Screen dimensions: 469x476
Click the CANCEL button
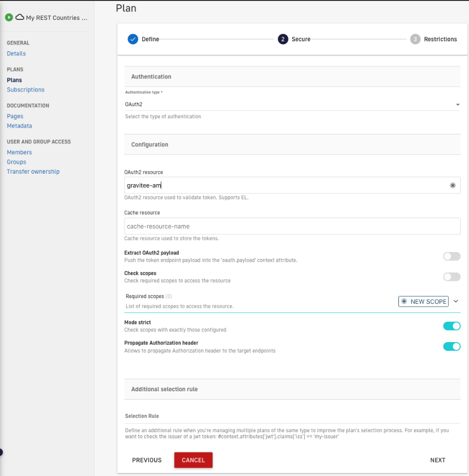pyautogui.click(x=193, y=460)
